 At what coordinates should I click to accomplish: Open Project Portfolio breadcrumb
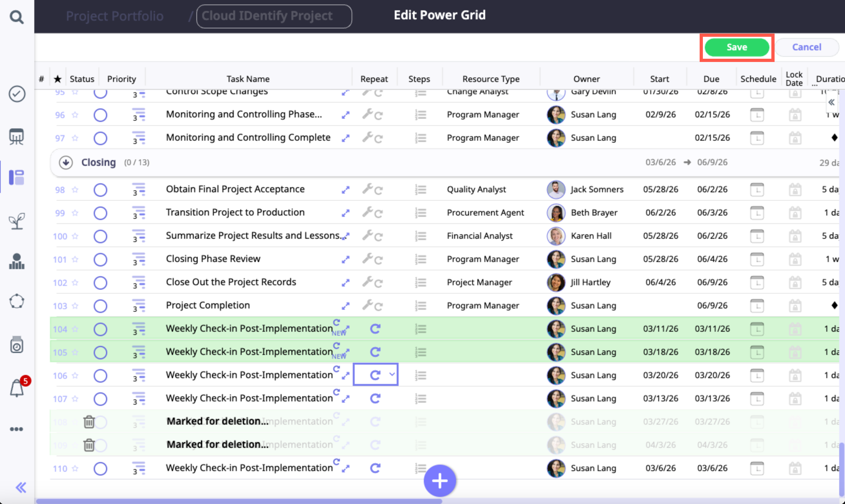click(115, 16)
